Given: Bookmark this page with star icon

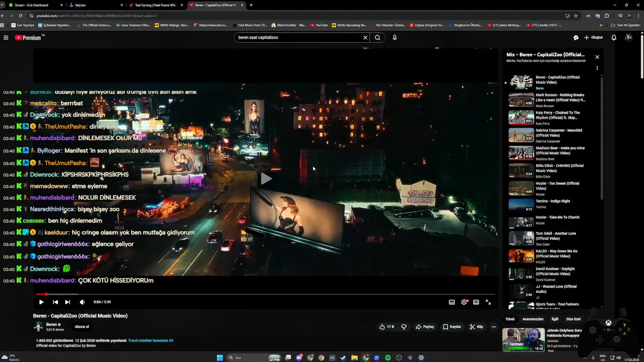Looking at the screenshot, I should click(576, 16).
